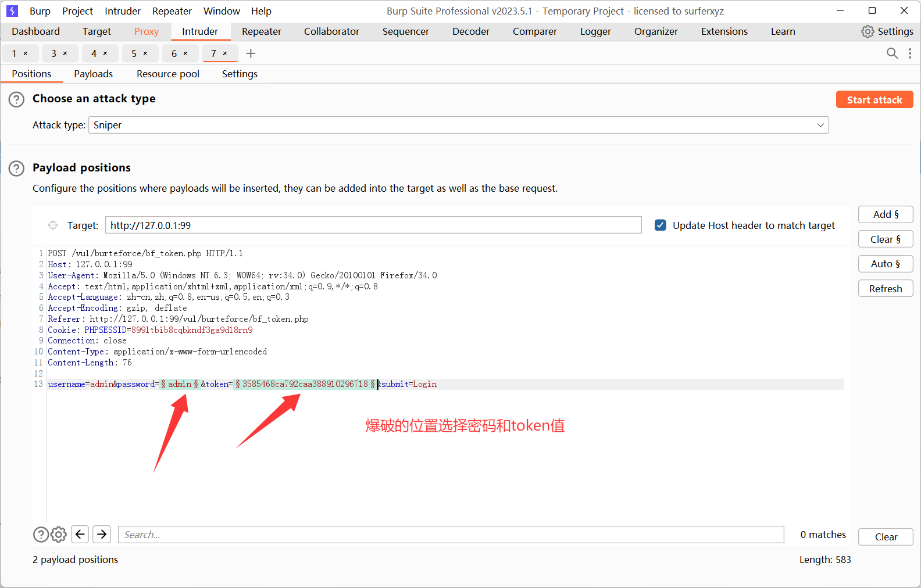Click the PHPSESSID cookie value
The height and width of the screenshot is (588, 921).
(x=192, y=330)
